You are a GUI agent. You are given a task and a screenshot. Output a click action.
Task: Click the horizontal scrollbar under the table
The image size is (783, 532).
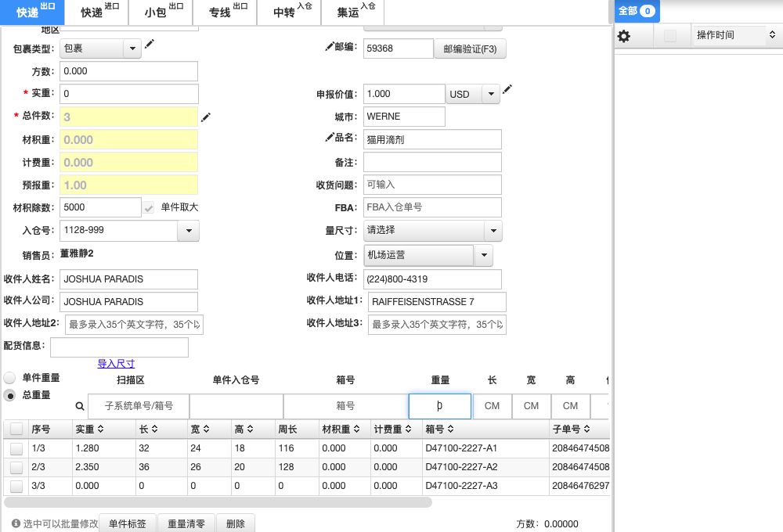pos(218,502)
